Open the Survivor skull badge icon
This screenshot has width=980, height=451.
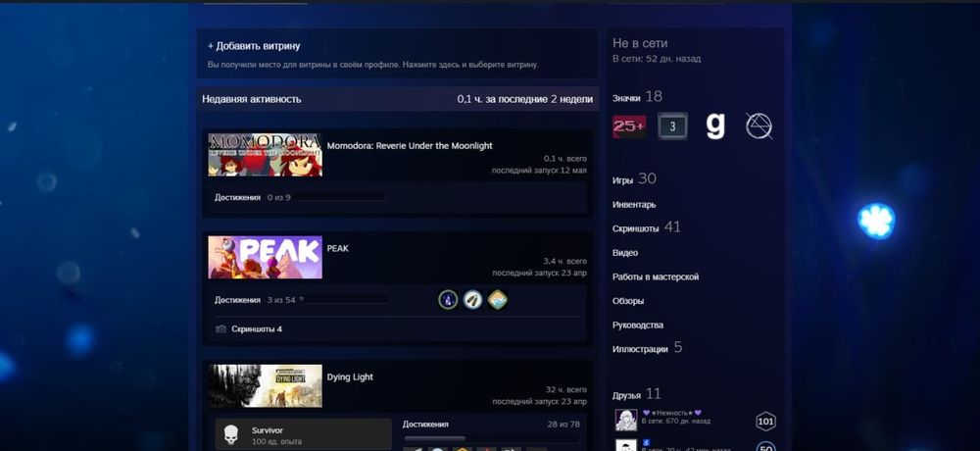(230, 435)
